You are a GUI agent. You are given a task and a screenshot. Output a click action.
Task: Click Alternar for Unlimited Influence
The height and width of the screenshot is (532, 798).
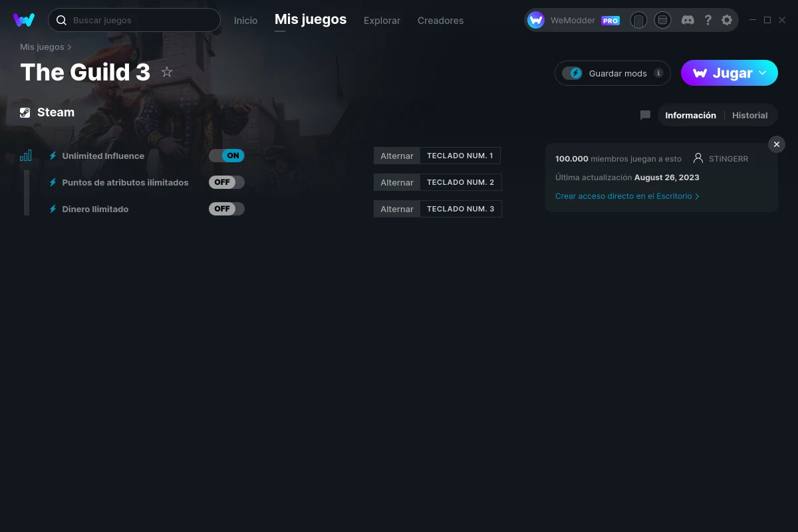pos(397,156)
